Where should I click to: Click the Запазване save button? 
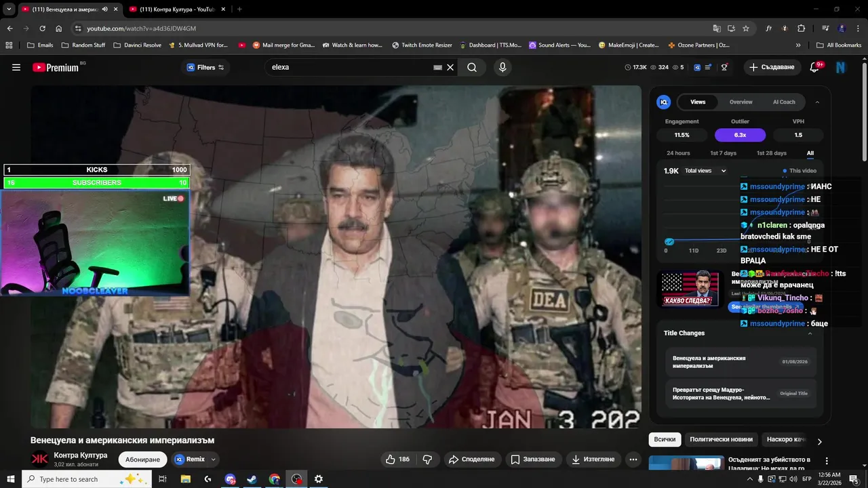tap(533, 459)
